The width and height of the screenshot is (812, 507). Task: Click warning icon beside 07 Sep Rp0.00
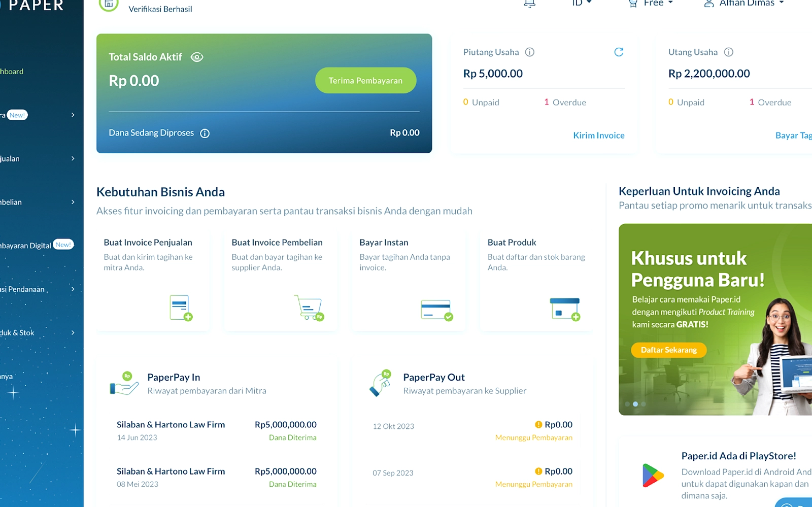[538, 471]
